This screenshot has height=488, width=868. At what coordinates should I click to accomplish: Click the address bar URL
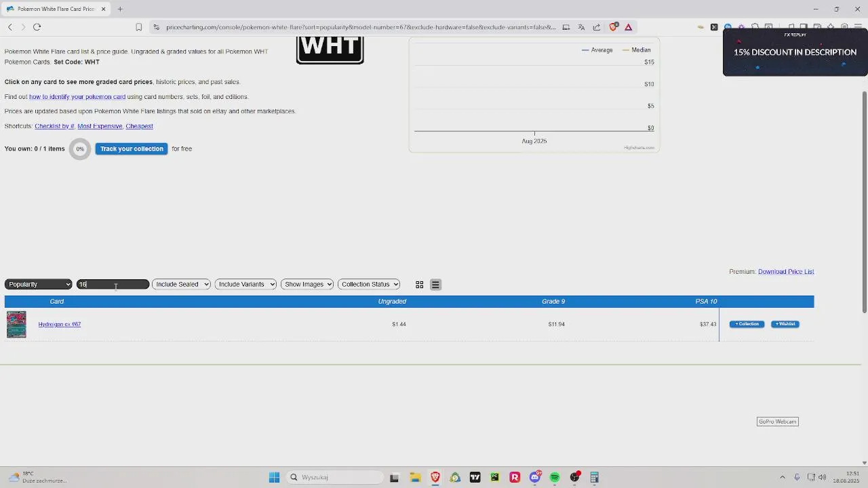[361, 27]
